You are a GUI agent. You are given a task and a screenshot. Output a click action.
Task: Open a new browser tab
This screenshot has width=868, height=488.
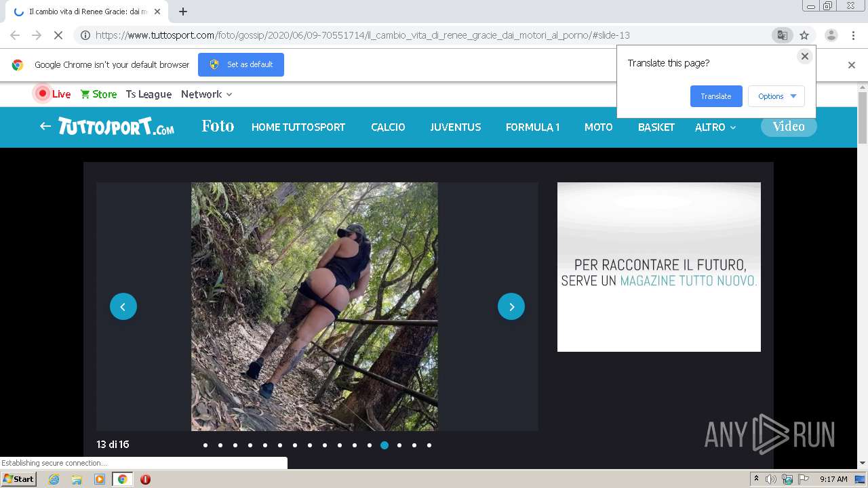click(x=183, y=12)
